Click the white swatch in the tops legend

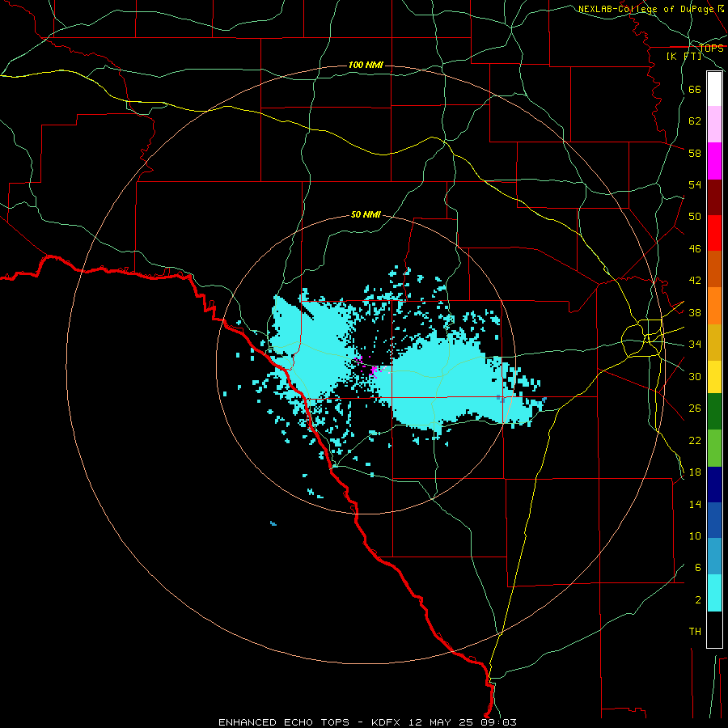pyautogui.click(x=714, y=89)
